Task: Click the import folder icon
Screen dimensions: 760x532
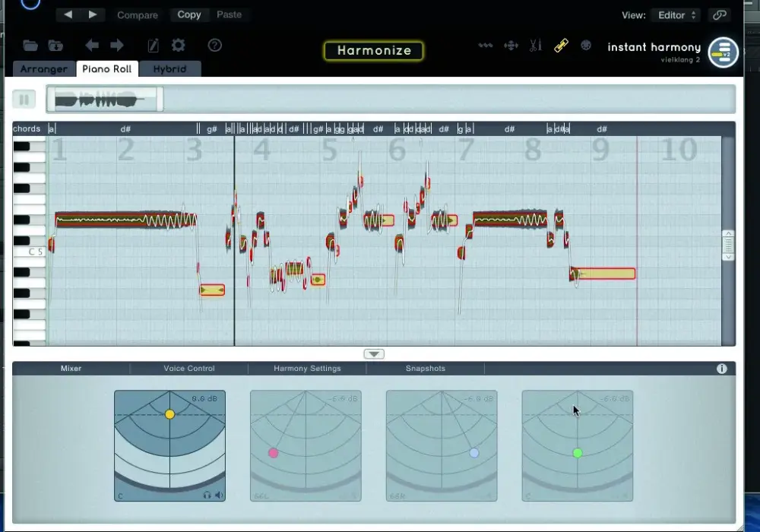Action: coord(55,46)
